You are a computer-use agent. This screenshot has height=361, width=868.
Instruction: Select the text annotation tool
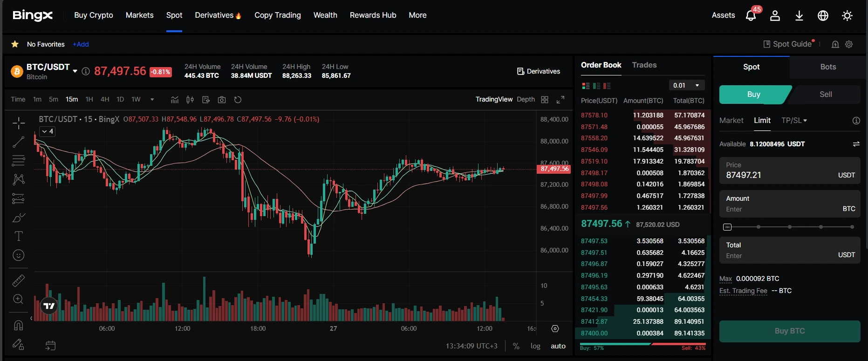[x=19, y=236]
